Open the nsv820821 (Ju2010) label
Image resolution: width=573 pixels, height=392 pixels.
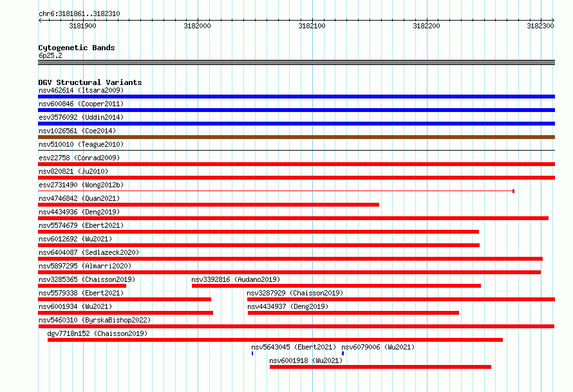pyautogui.click(x=73, y=171)
